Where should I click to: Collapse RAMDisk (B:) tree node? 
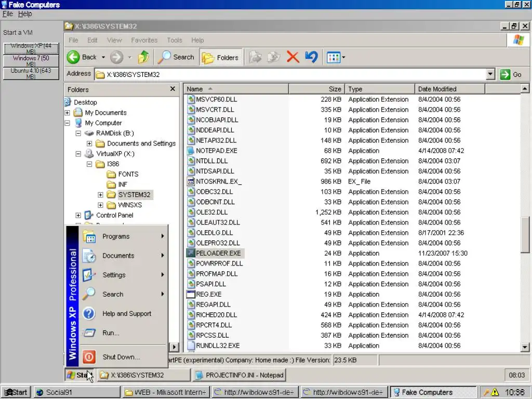tap(78, 134)
